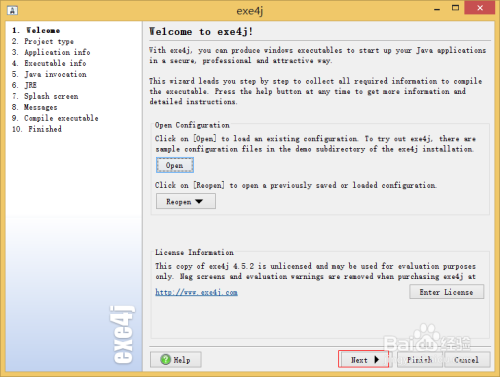The image size is (500, 377).
Task: Follow the http://www.exe4j.com link
Action: (196, 292)
